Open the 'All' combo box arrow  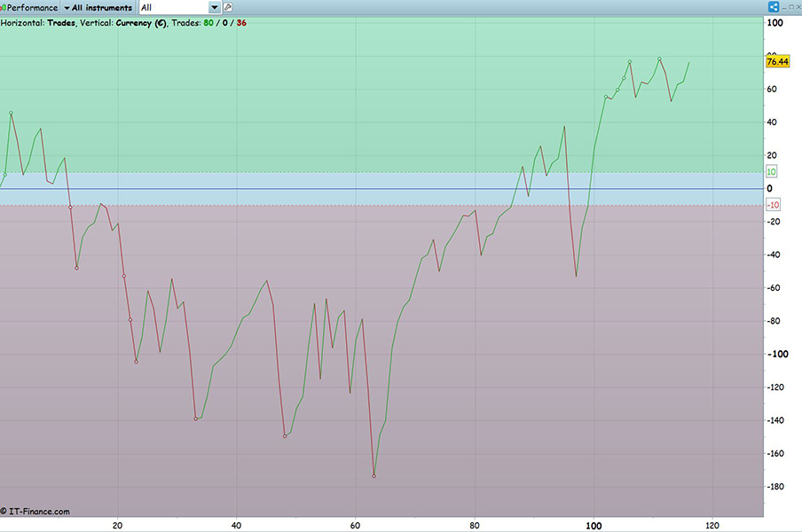click(x=215, y=8)
